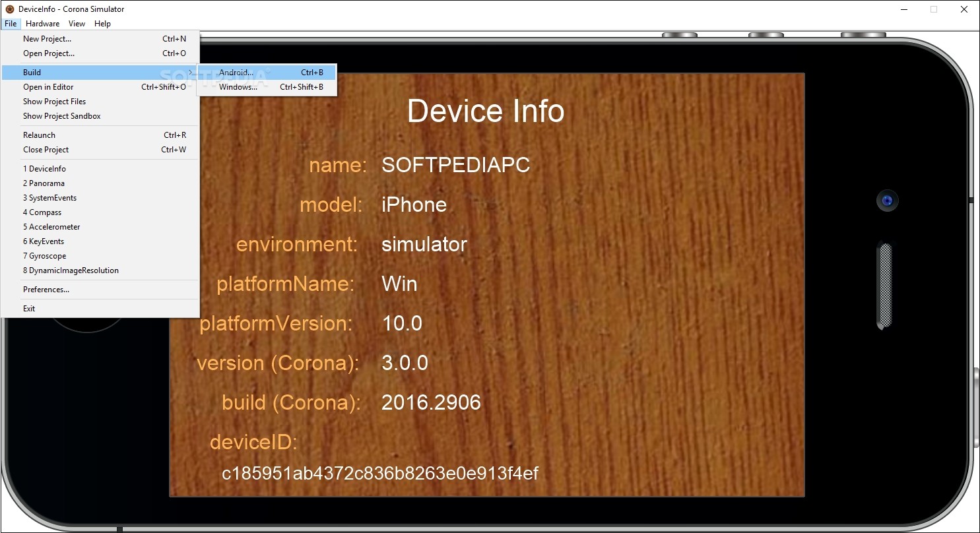Choose New Project from the File menu

coord(100,39)
